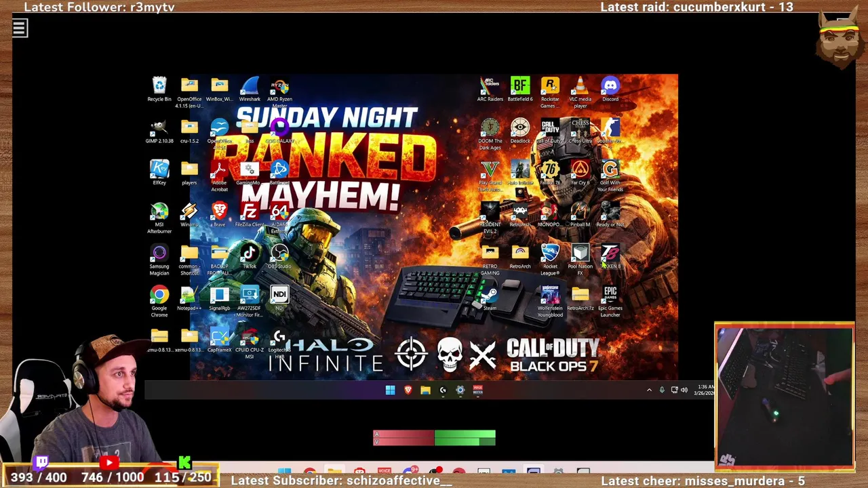The height and width of the screenshot is (488, 868).
Task: Open Golf With Your Friends shortcut
Action: pyautogui.click(x=610, y=176)
